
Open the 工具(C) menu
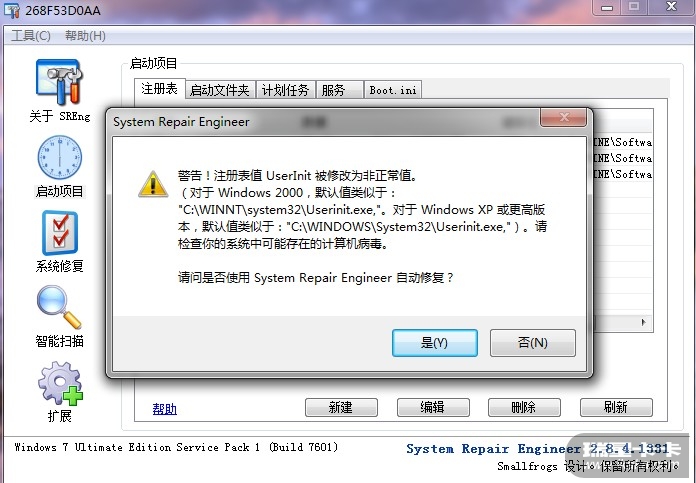(x=31, y=36)
